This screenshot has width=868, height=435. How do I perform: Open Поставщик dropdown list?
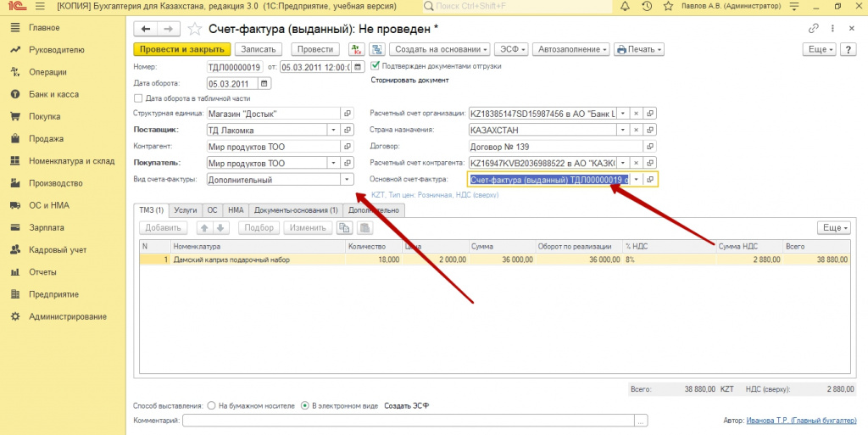point(333,130)
